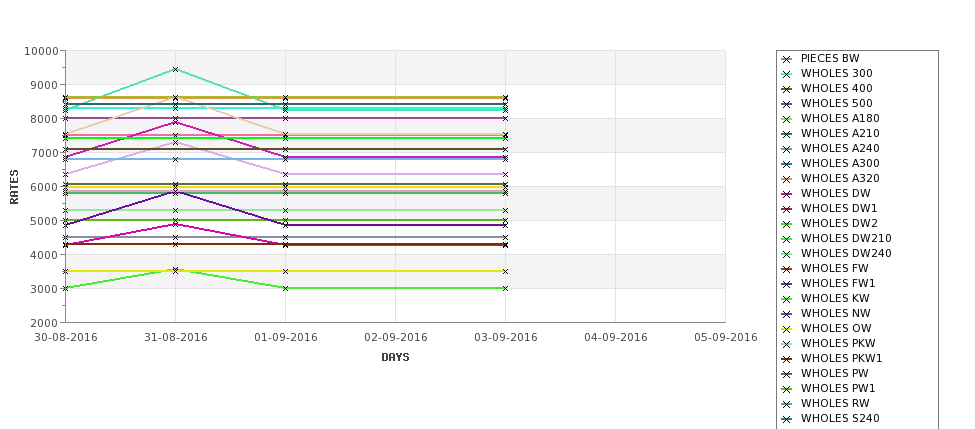Click the 31-08-2016 date axis label
Screen dimensions: 975x429
coord(175,338)
